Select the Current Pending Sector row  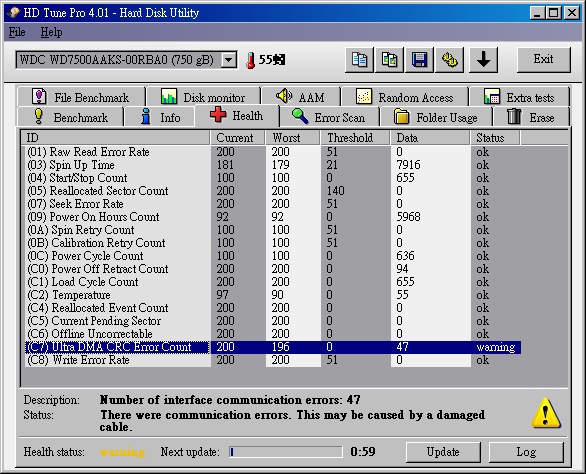point(273,321)
